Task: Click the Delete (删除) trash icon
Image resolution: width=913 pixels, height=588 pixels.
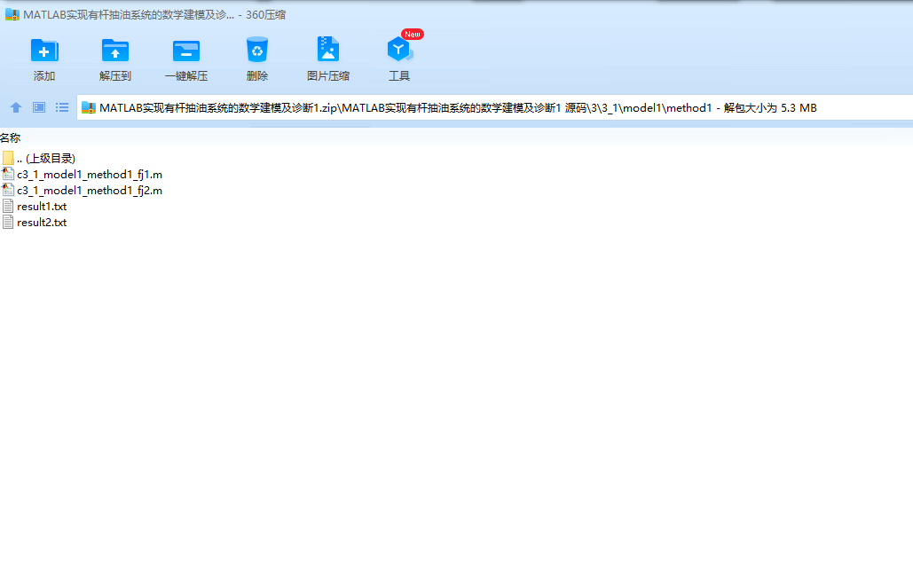Action: 256,50
